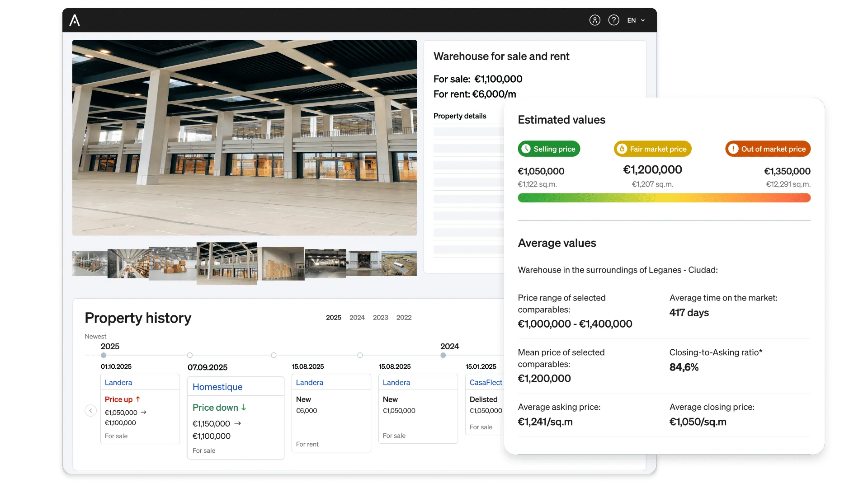Select the first thumbnail of shelving racks
Image resolution: width=868 pixels, height=488 pixels.
90,263
